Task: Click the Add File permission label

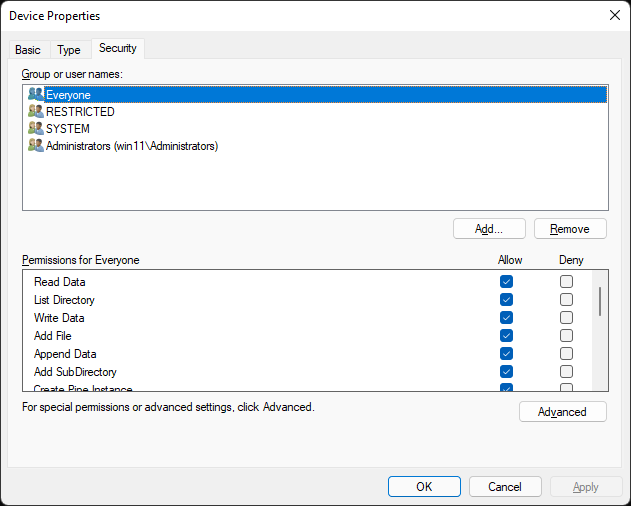Action: click(53, 336)
